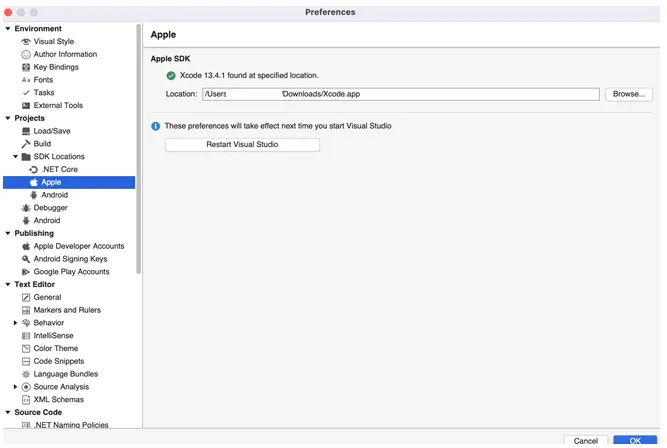Click the Xcode Location path field
The width and height of the screenshot is (667, 448).
coord(400,94)
